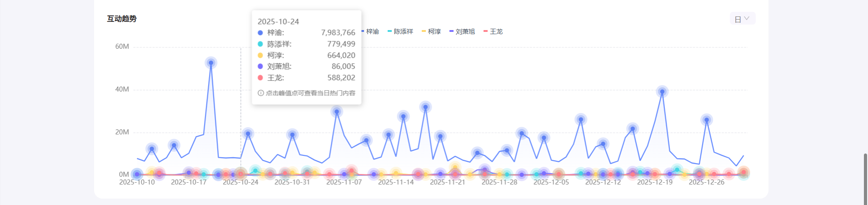This screenshot has width=868, height=205.
Task: Click the 刘萧旭 legend label
Action: 465,31
